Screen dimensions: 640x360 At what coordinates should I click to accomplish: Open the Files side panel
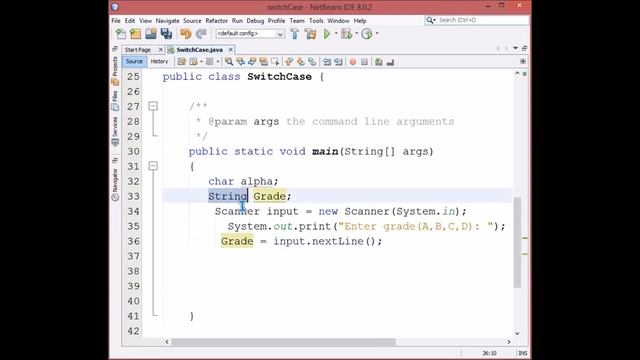click(x=115, y=101)
